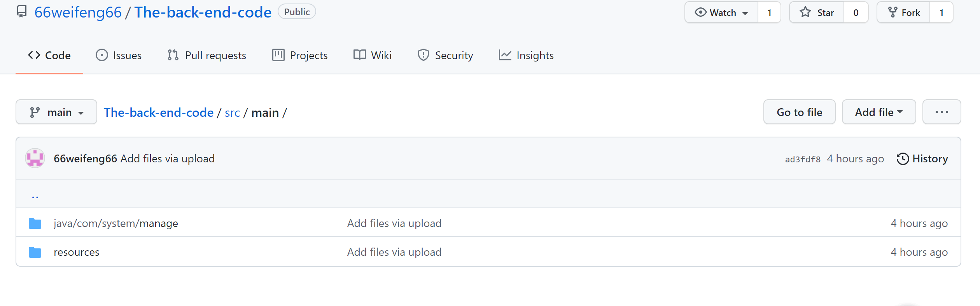Switch to the Pull requests tab
The height and width of the screenshot is (306, 980).
(x=207, y=55)
